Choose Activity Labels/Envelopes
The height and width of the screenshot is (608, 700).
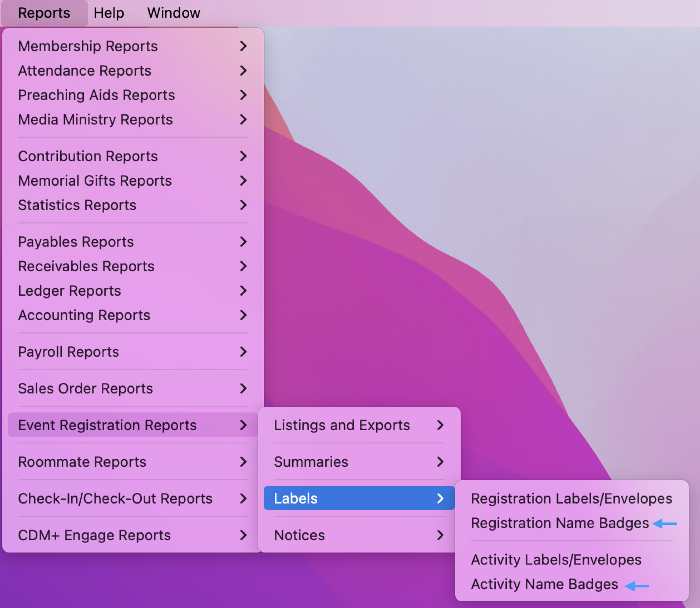point(556,560)
